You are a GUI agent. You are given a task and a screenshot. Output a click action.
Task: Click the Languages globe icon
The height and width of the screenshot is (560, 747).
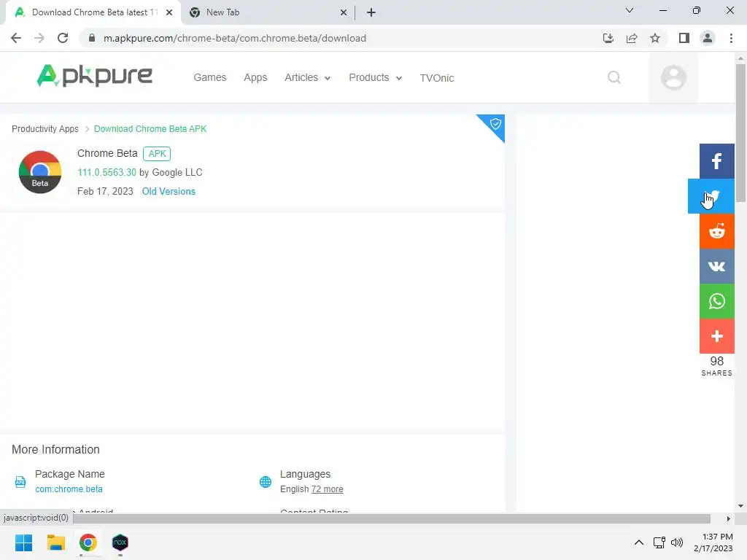pos(266,482)
